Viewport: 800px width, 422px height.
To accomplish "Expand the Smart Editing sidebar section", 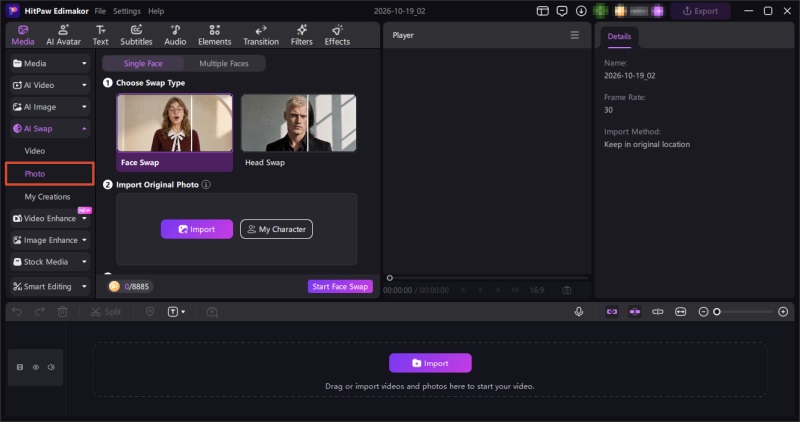I will point(50,286).
